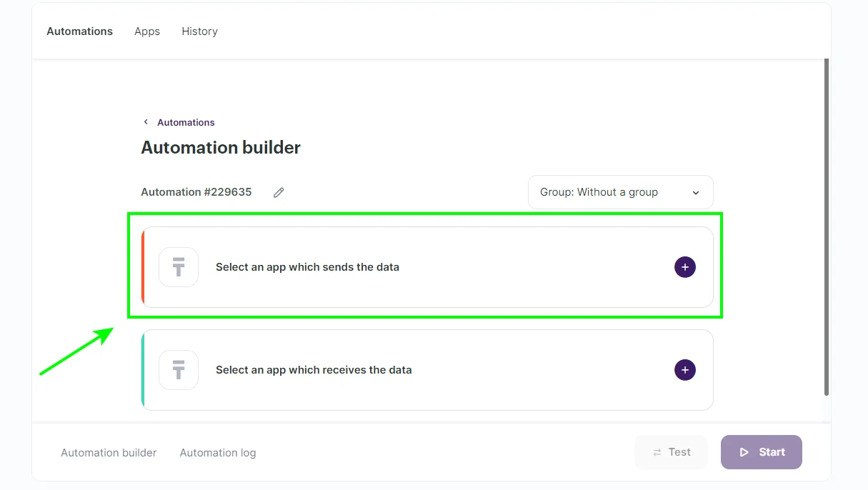This screenshot has height=490, width=868.
Task: Click the 'Select an app which sends the data' text
Action: coord(307,267)
